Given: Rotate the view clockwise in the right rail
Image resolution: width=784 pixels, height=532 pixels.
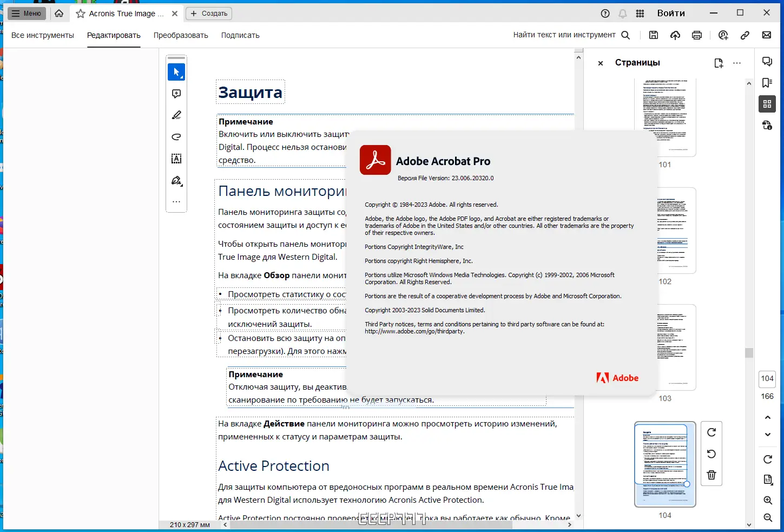Looking at the screenshot, I should click(x=767, y=459).
